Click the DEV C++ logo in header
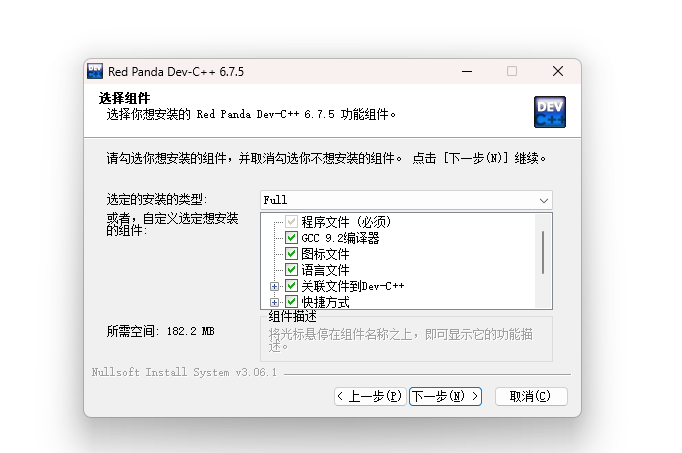Viewport: 682px width, 453px height. coord(550,112)
